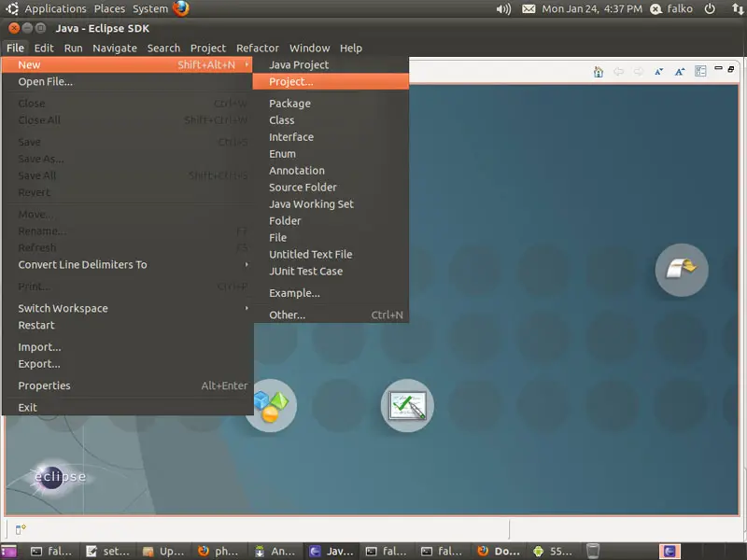Click the workspace switcher in bottom panel
Image resolution: width=747 pixels, height=560 pixels.
[x=669, y=552]
